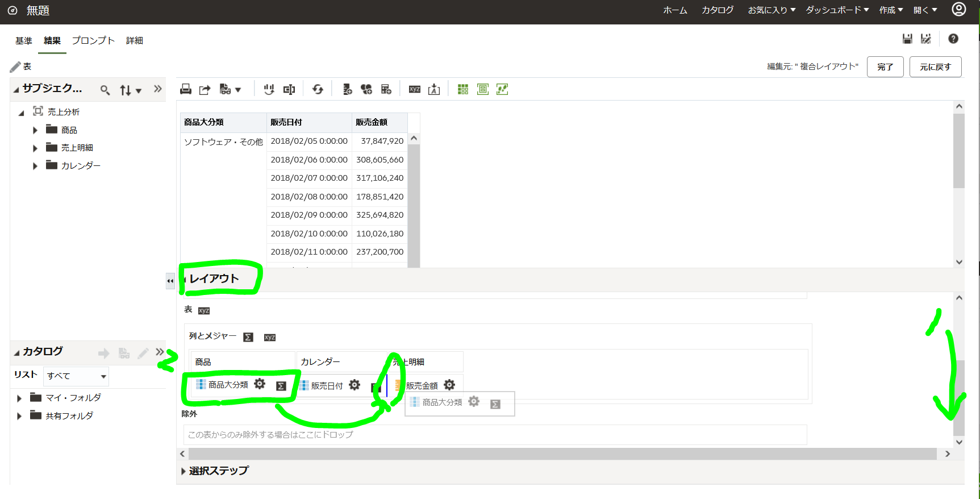Switch to the 基準 tab
The height and width of the screenshot is (499, 980).
point(24,40)
